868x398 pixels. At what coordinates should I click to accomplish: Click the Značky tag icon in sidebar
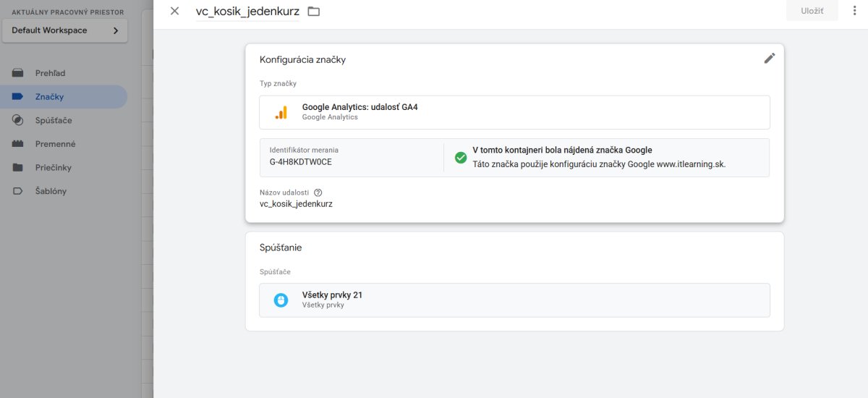click(18, 97)
